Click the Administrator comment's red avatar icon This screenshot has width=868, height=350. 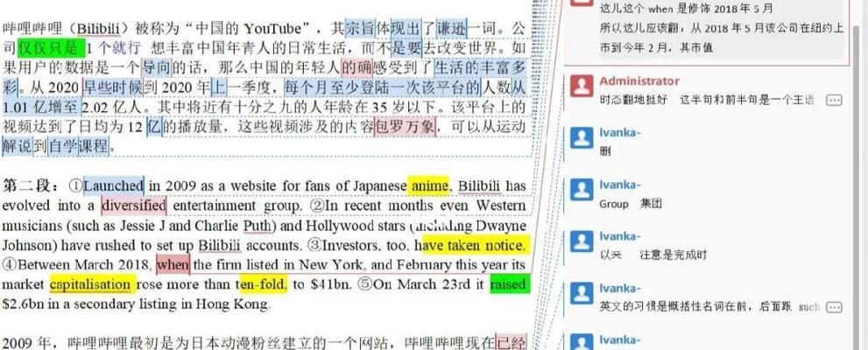tap(582, 86)
